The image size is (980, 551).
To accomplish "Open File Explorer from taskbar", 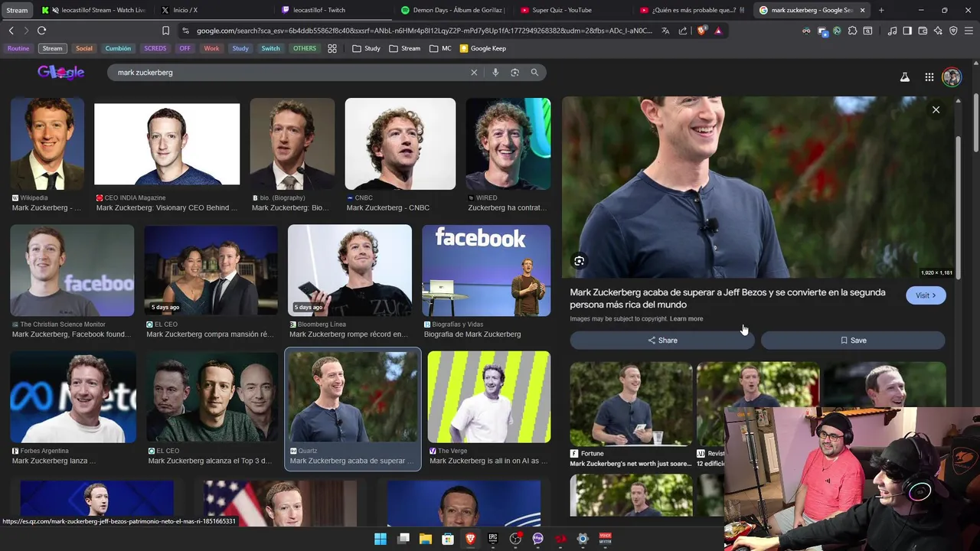I will (x=426, y=539).
